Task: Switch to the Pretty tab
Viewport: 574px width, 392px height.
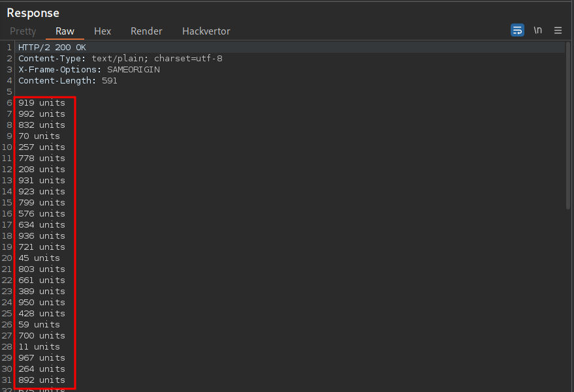Action: tap(23, 31)
